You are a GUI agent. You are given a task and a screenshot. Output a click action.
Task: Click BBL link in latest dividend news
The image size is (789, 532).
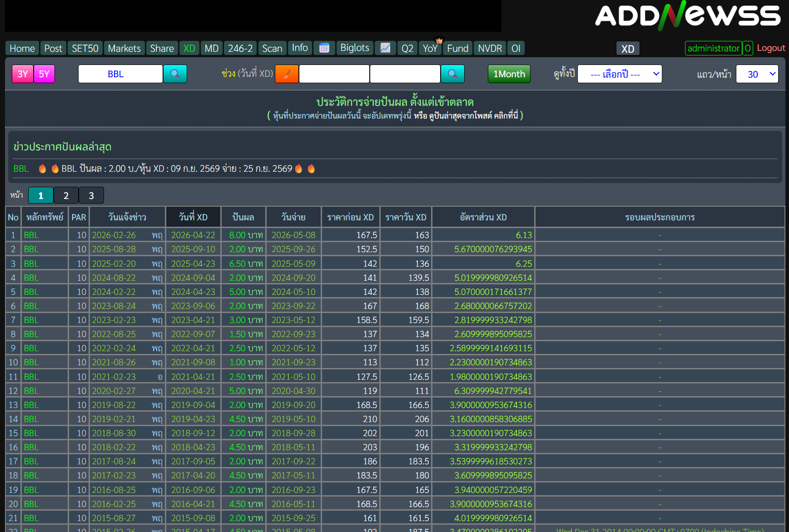pyautogui.click(x=21, y=169)
